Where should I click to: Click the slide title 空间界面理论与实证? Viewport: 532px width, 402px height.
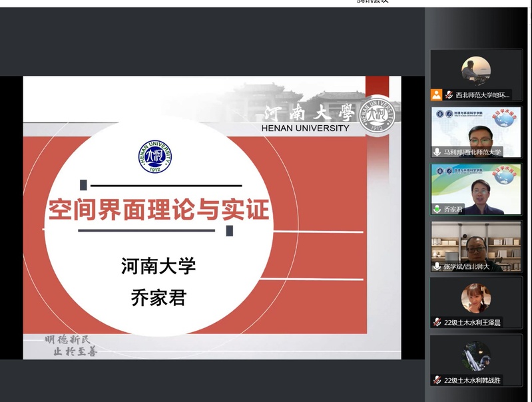(x=158, y=210)
